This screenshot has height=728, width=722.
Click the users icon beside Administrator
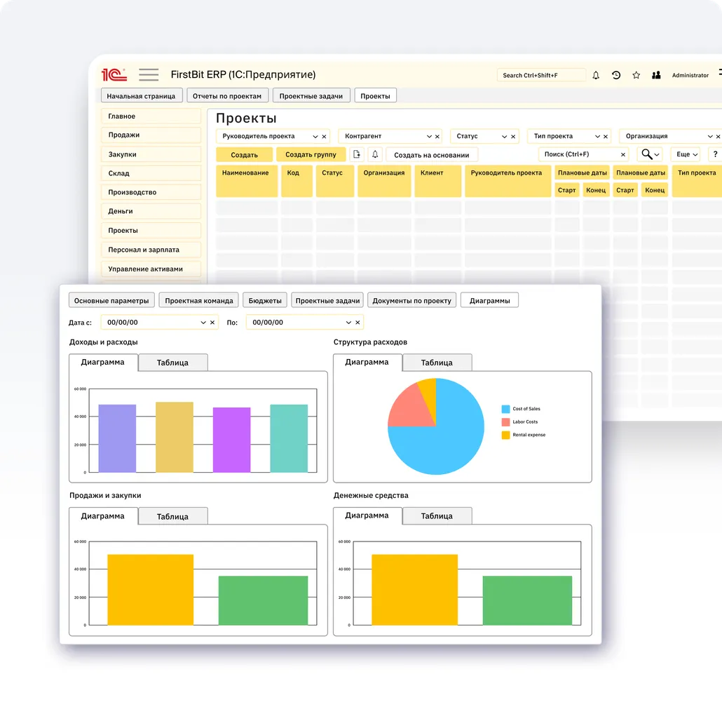tap(656, 75)
